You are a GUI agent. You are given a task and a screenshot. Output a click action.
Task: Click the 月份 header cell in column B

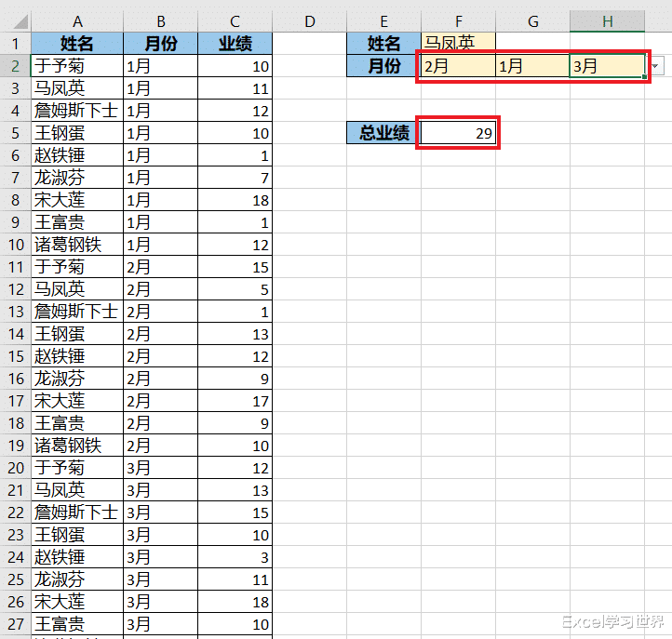161,44
